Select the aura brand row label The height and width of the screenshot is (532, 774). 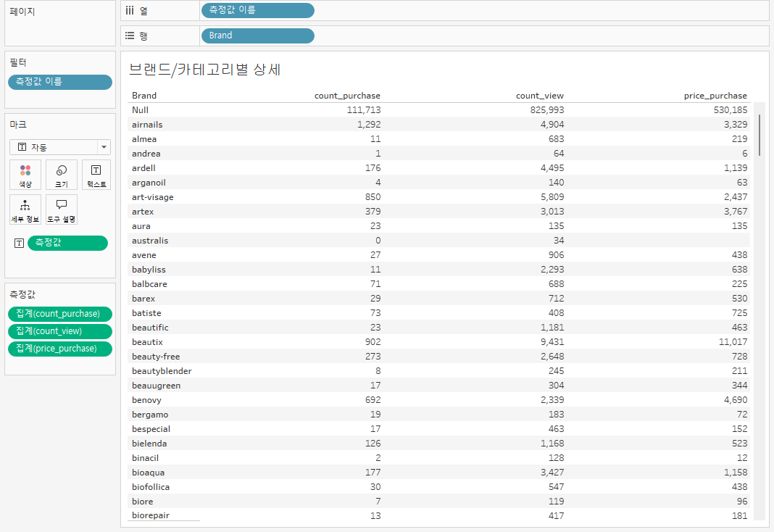coord(141,226)
